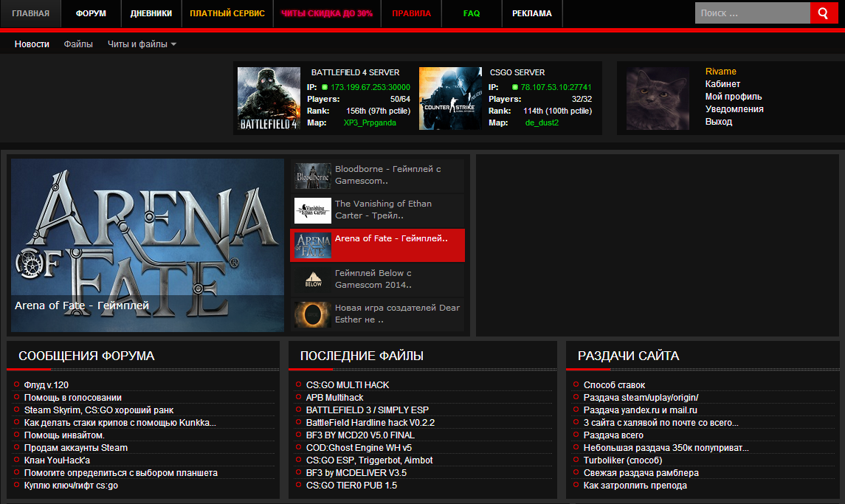
Task: Open thread Steam Skyrim, CS:GO хороший ранк
Action: 99,410
